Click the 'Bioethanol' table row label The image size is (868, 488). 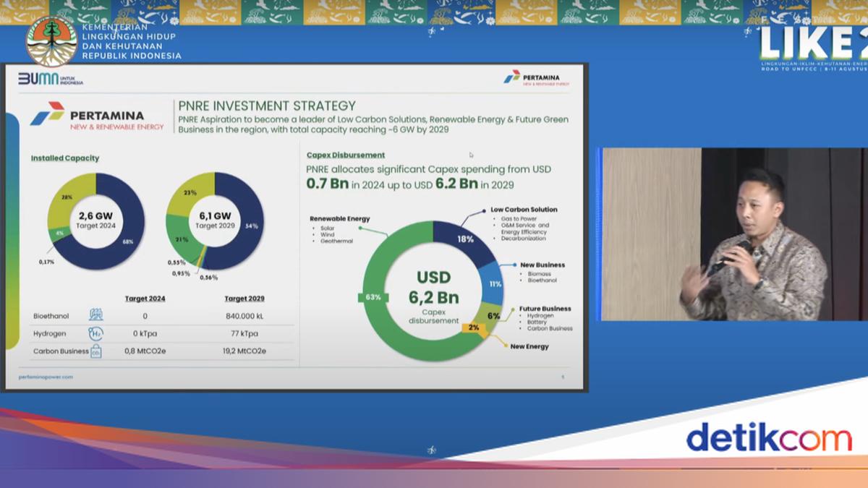50,316
